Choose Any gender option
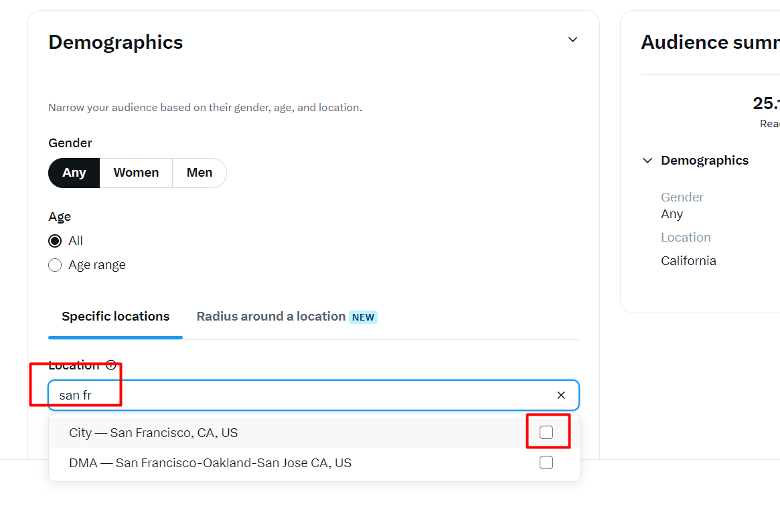This screenshot has height=510, width=780. (74, 173)
